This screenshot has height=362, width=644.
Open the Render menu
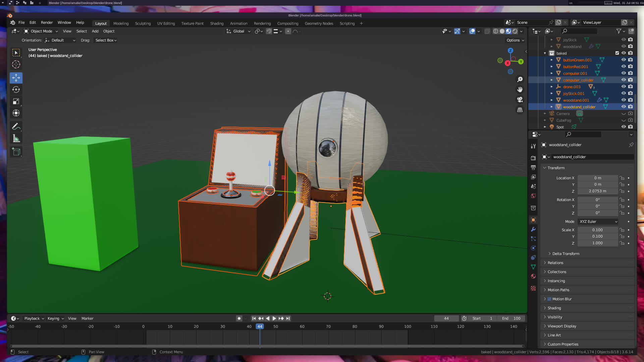pos(47,22)
